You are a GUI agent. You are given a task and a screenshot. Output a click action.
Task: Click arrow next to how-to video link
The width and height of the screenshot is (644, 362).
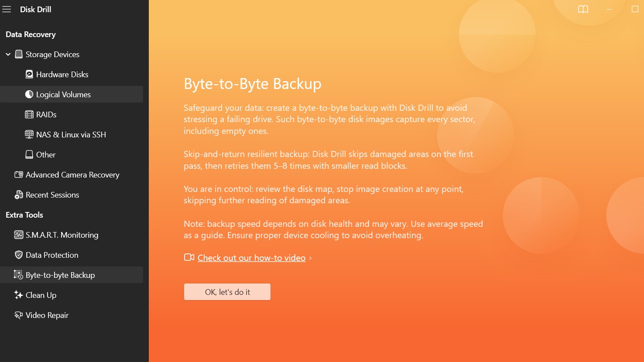point(310,258)
